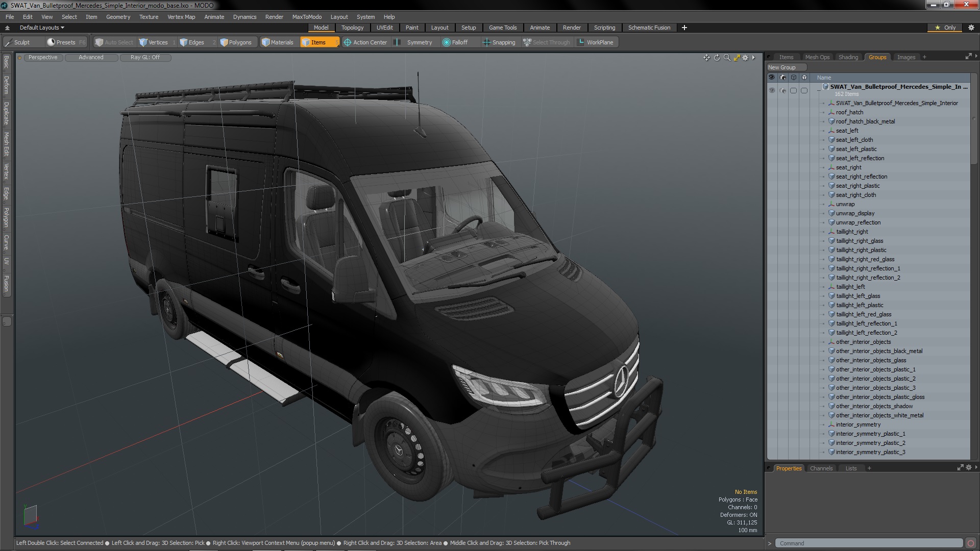
Task: Open the Advanced shading dropdown
Action: coord(91,57)
